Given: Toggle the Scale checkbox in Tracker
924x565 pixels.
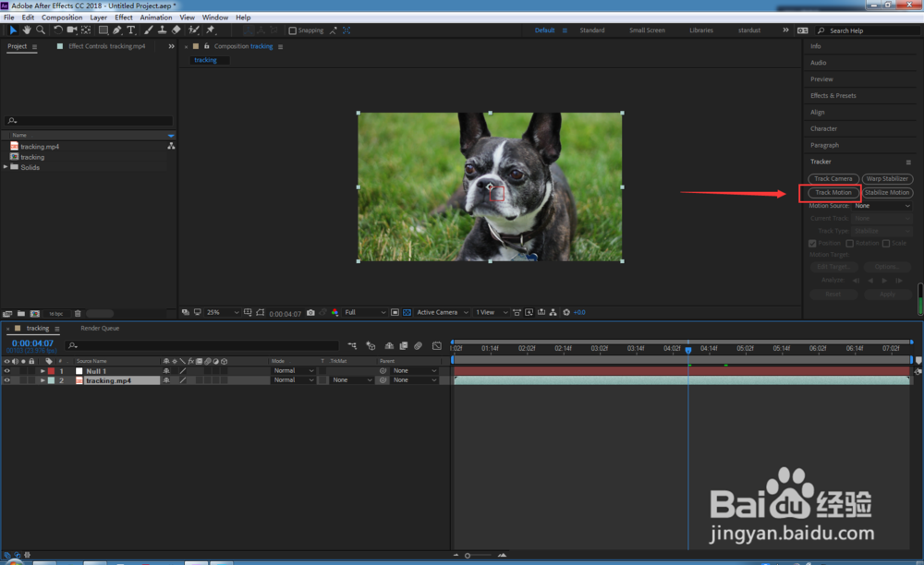Looking at the screenshot, I should (x=886, y=243).
